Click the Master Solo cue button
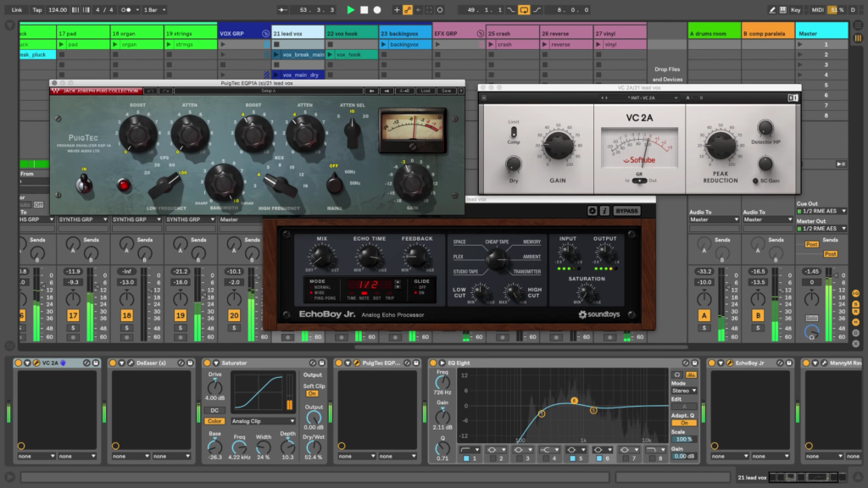Screen dimensions: 868x488 pyautogui.click(x=811, y=319)
